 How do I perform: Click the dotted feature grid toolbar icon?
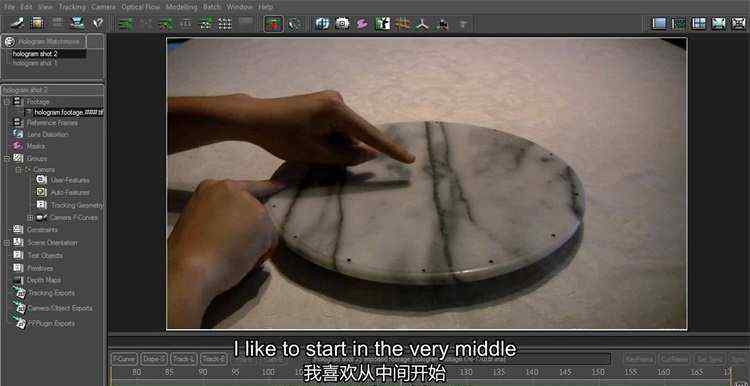point(224,23)
